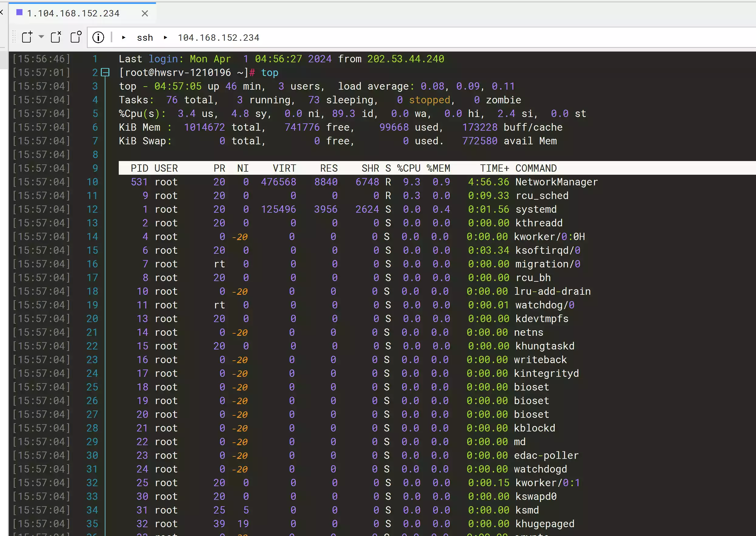Click the systemd process name
Image resolution: width=756 pixels, height=536 pixels.
tap(536, 210)
